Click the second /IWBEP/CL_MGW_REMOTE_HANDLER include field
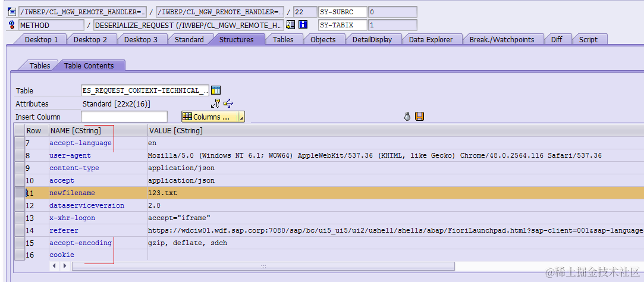The height and width of the screenshot is (282, 644). pos(220,12)
